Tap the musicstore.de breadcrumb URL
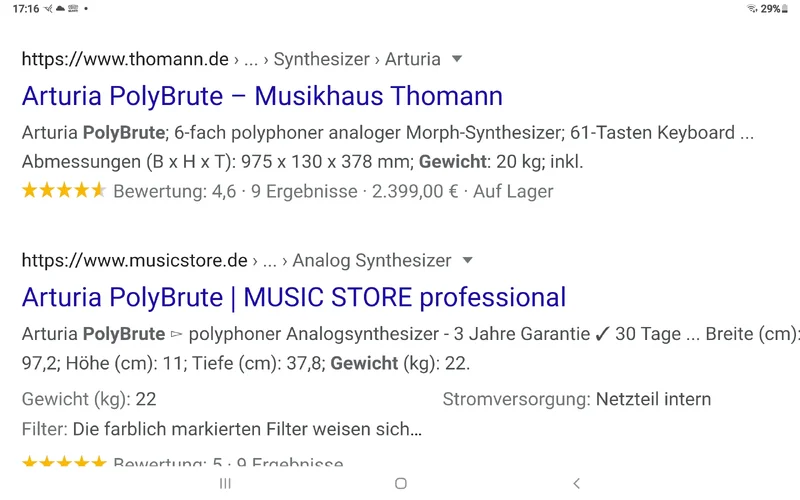The width and height of the screenshot is (800, 500). [134, 261]
